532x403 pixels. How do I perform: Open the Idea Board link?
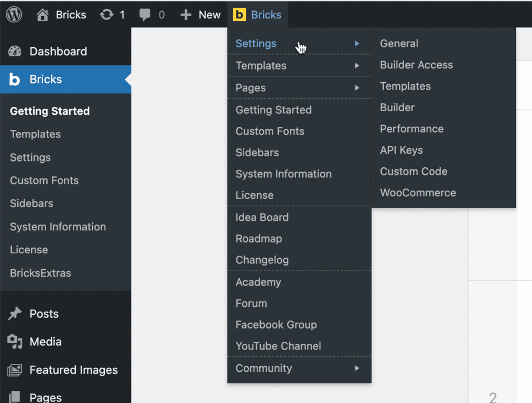tap(262, 217)
